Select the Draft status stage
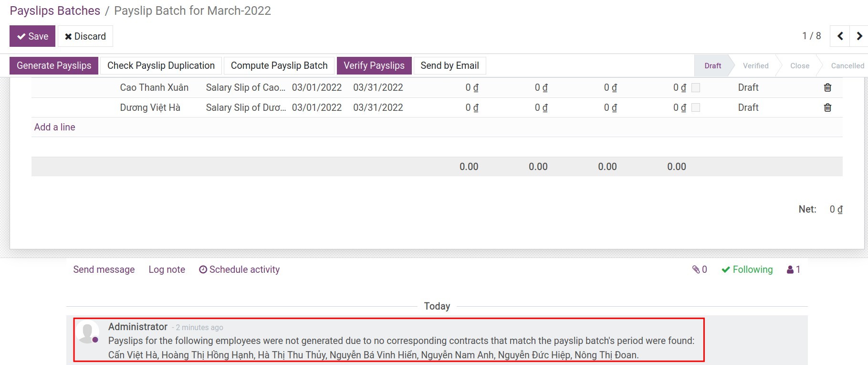The width and height of the screenshot is (868, 365). 712,66
